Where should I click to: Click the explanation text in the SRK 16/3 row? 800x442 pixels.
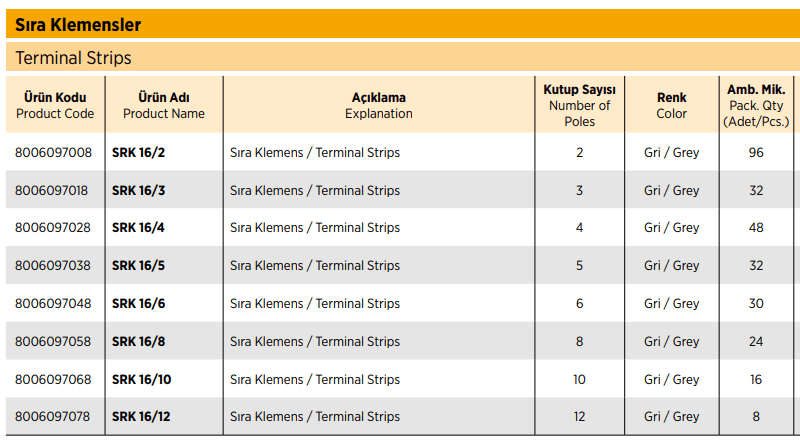tap(315, 190)
